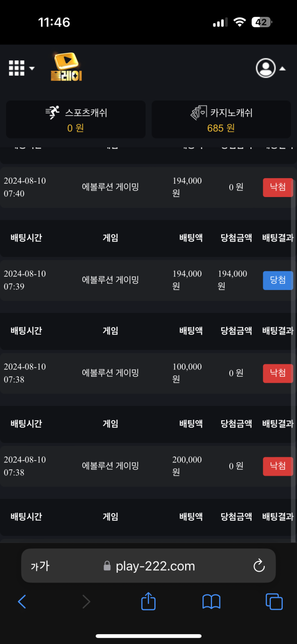Image resolution: width=297 pixels, height=644 pixels.
Task: Go back with Safari back arrow
Action: click(22, 601)
